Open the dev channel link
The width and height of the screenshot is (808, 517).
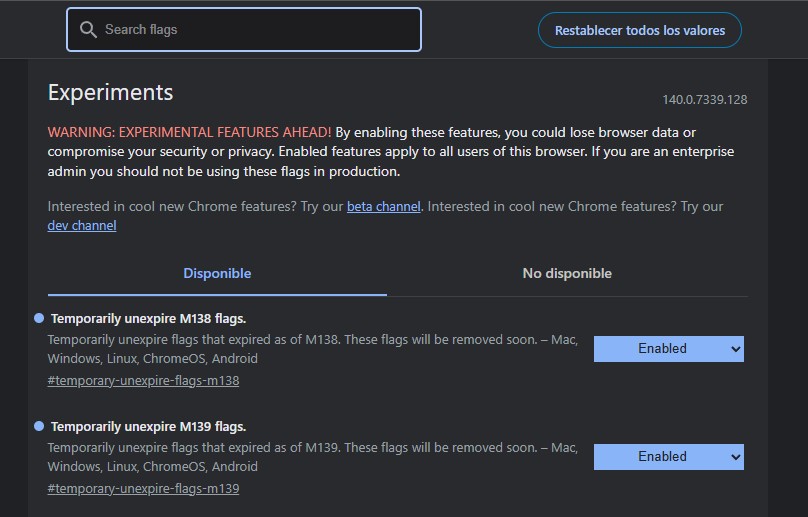tap(82, 225)
